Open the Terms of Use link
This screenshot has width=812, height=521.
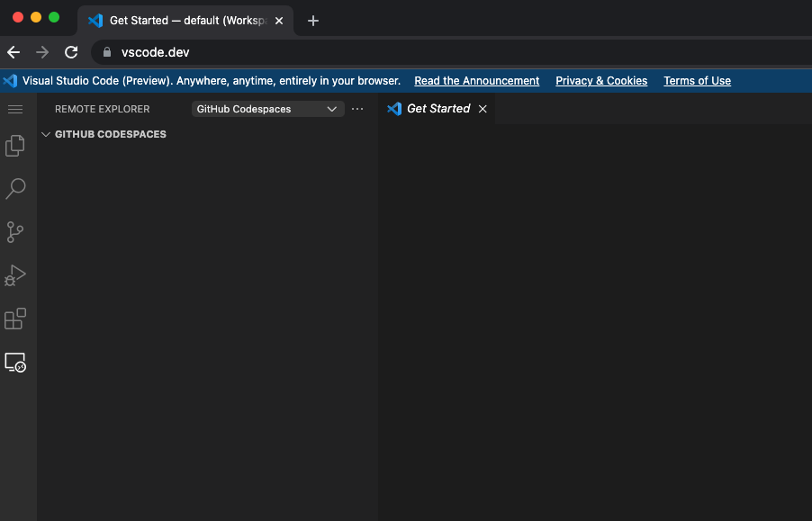[x=697, y=80]
